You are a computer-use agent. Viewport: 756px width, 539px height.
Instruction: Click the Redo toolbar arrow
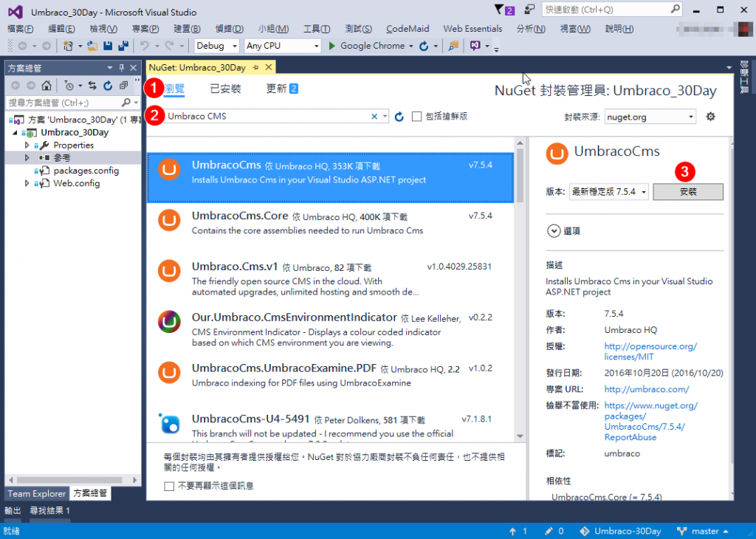point(169,46)
